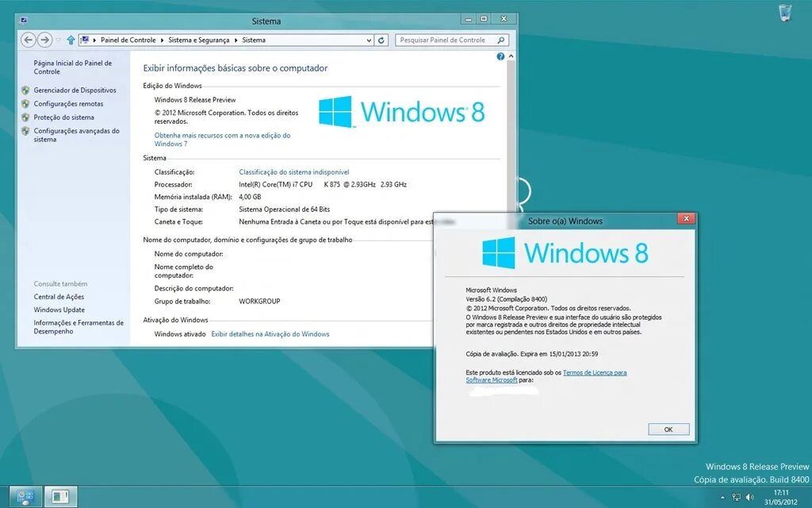Click the Forward arrow in the Sistema window
The image size is (812, 508).
point(45,40)
